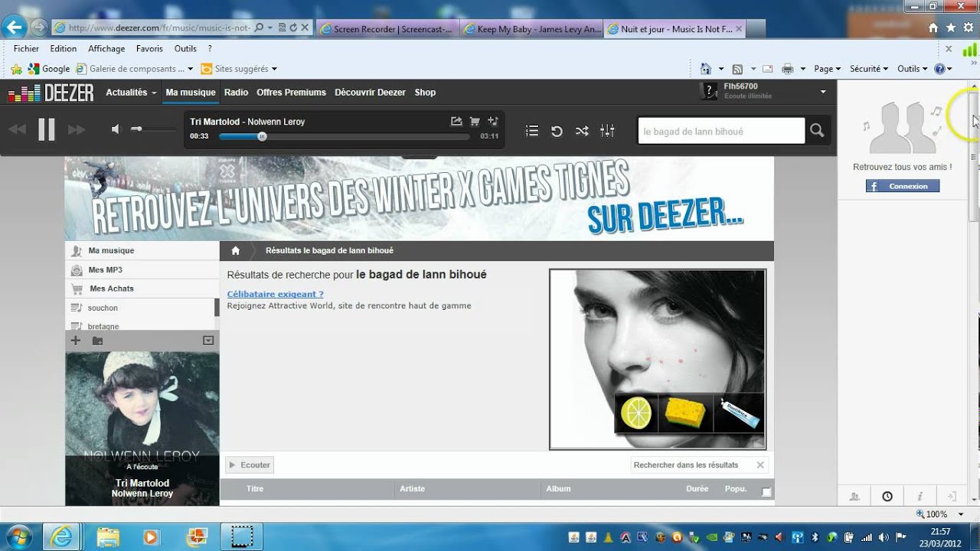Open Découvrir Deezer
Viewport: 980px width, 551px height.
[x=370, y=92]
